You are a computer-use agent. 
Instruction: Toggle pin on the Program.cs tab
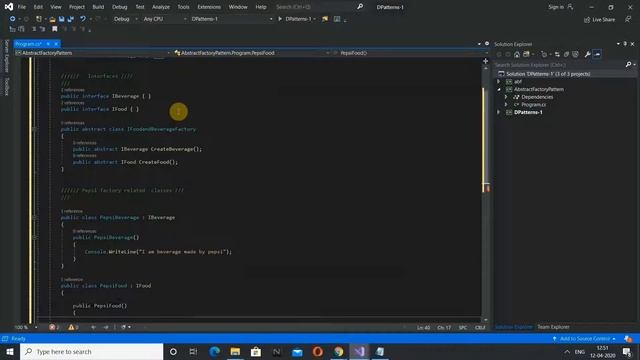[x=48, y=44]
